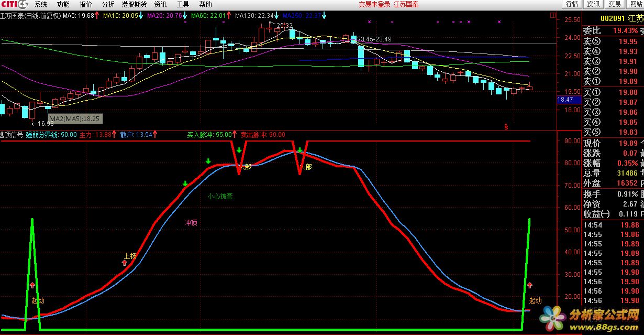Screen dimensions: 644x335
Task: Click the 25.32 high price label
Action: [x=284, y=25]
